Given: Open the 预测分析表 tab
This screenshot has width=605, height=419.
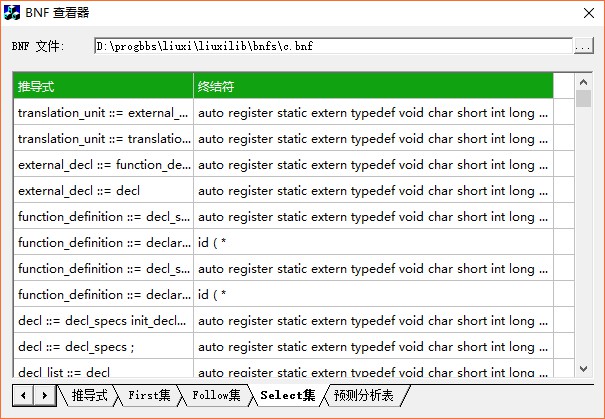Looking at the screenshot, I should 364,396.
